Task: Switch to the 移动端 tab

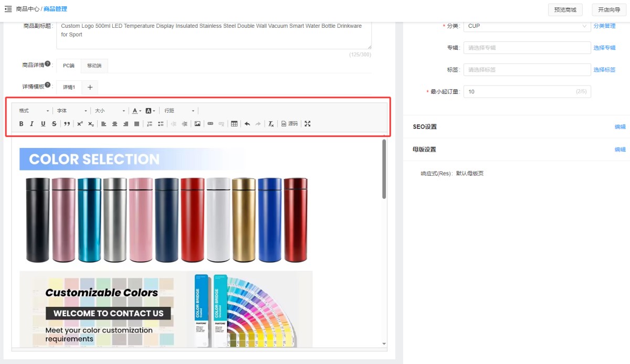Action: pyautogui.click(x=94, y=66)
